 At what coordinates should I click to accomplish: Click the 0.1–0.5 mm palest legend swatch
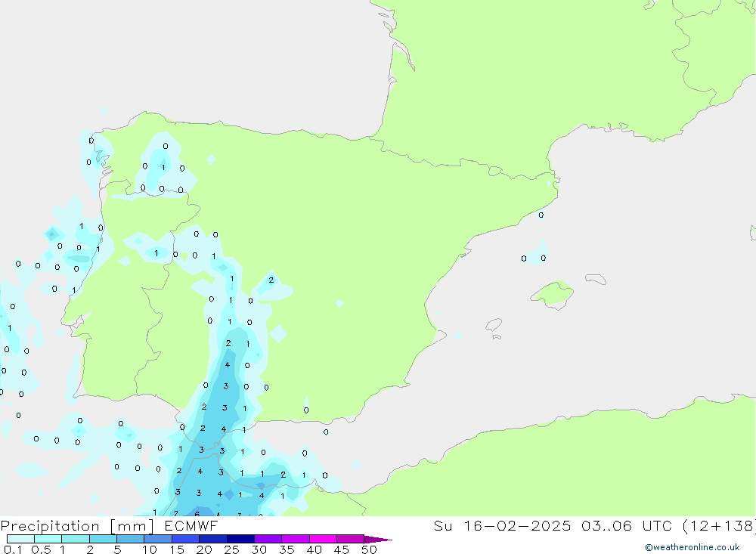coord(20,539)
